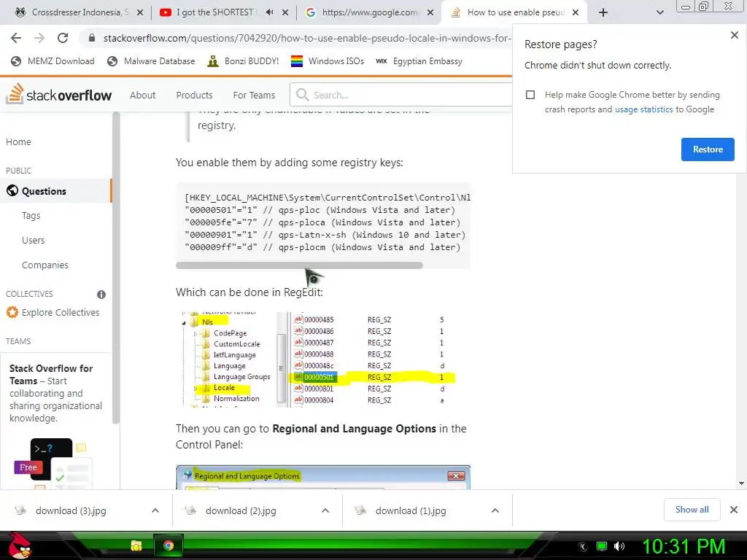747x560 pixels.
Task: Open Egyptian Embassy bookmark
Action: pos(419,61)
